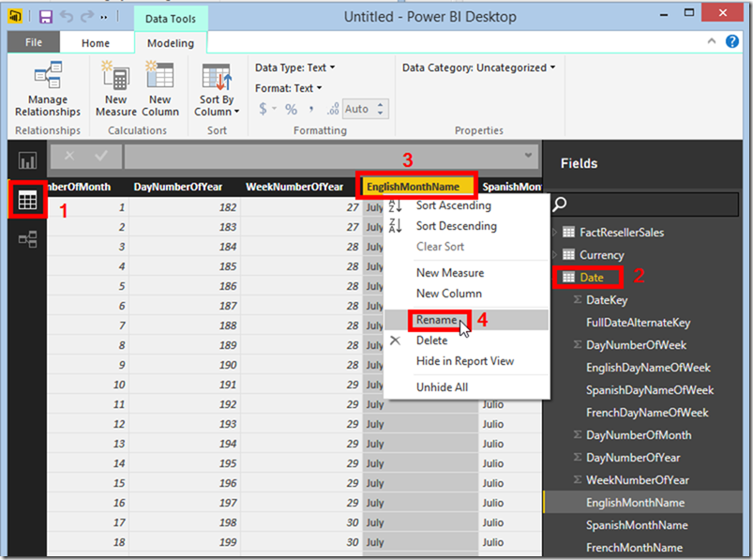Collapse the ribbon with caret icon
The height and width of the screenshot is (560, 753).
(712, 41)
